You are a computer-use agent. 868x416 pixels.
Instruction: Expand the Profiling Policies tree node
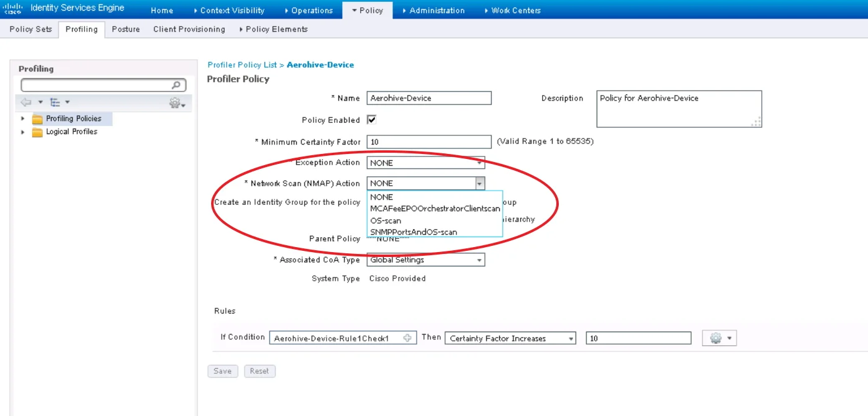(x=23, y=119)
